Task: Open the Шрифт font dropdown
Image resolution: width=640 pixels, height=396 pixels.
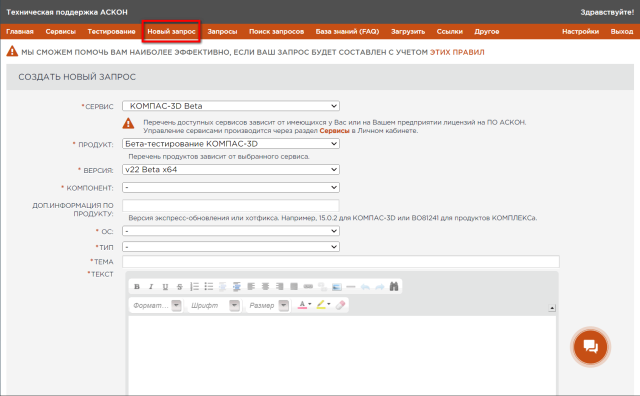Action: pos(214,305)
